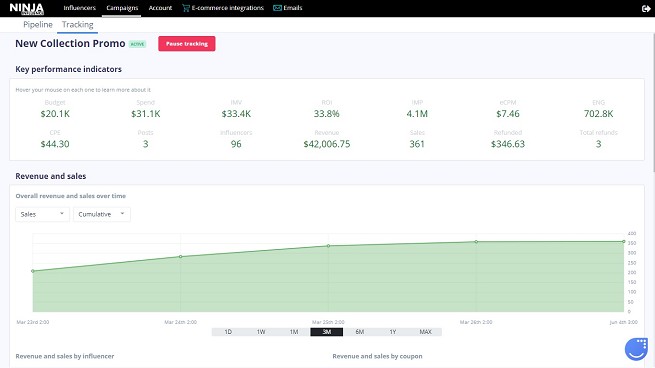This screenshot has height=368, width=655.
Task: Click the Mar 23rd chart data point
Action: click(x=33, y=271)
